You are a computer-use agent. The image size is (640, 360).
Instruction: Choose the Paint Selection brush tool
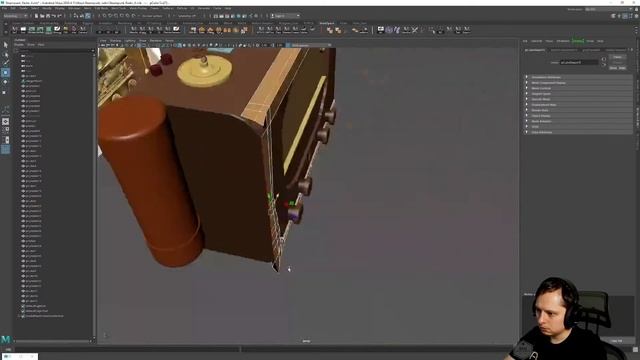5,63
